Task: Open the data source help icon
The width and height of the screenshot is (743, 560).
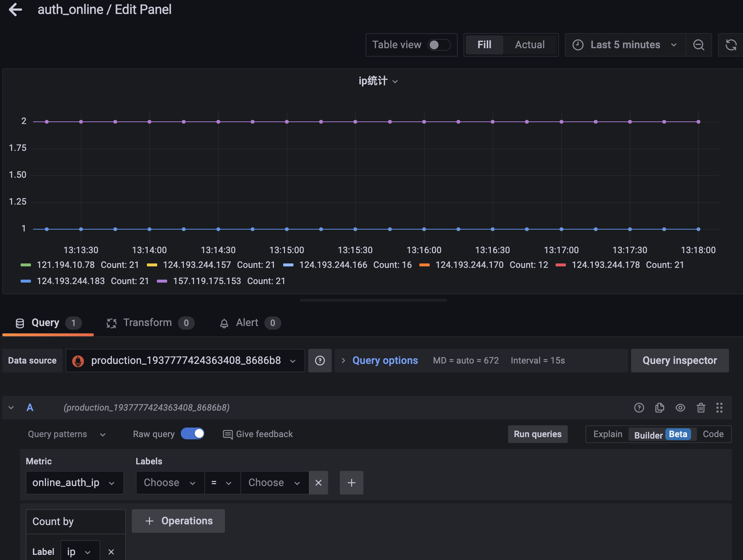Action: pos(320,361)
